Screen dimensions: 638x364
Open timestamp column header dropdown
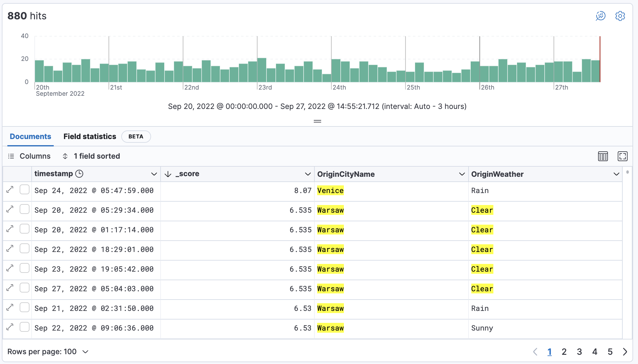[154, 174]
